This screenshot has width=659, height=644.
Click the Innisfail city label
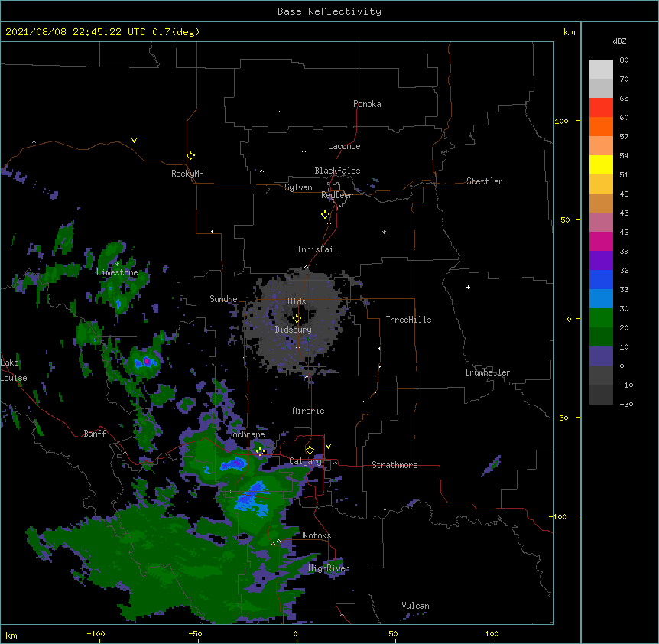coord(317,249)
